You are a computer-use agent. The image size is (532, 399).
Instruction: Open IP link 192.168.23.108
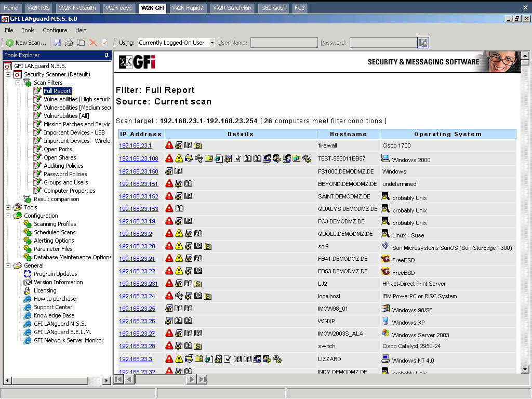click(138, 158)
